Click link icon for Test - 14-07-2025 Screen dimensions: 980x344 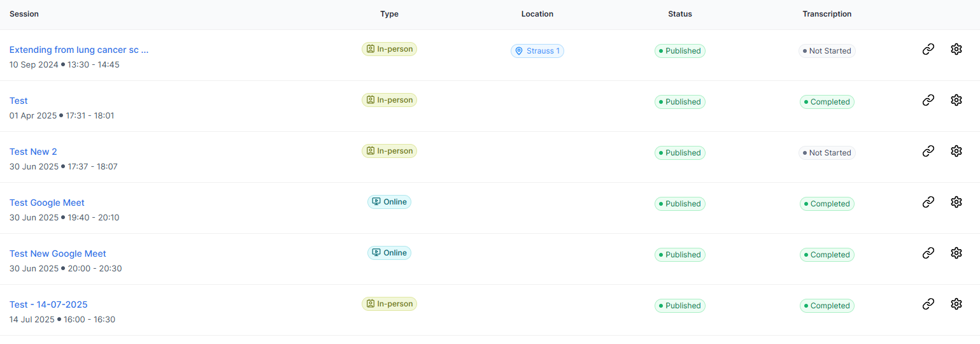928,304
